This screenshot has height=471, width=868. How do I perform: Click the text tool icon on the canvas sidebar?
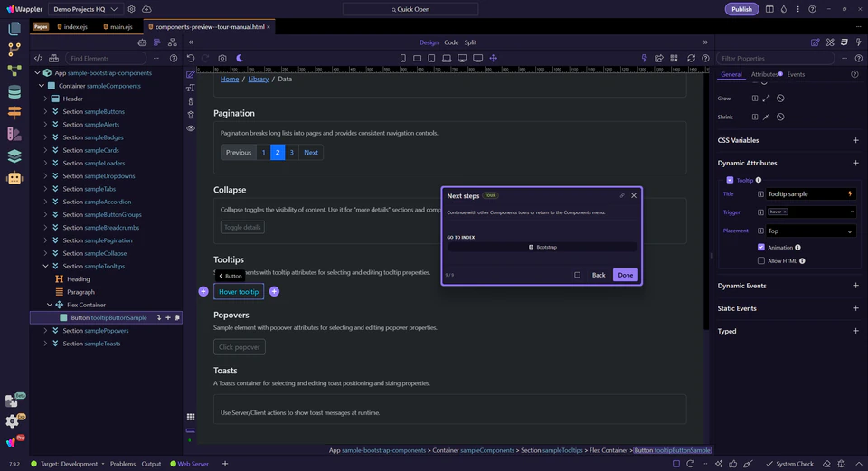click(191, 88)
